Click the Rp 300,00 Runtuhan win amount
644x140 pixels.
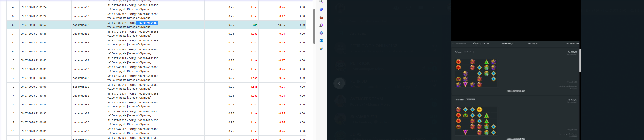pos(572,100)
